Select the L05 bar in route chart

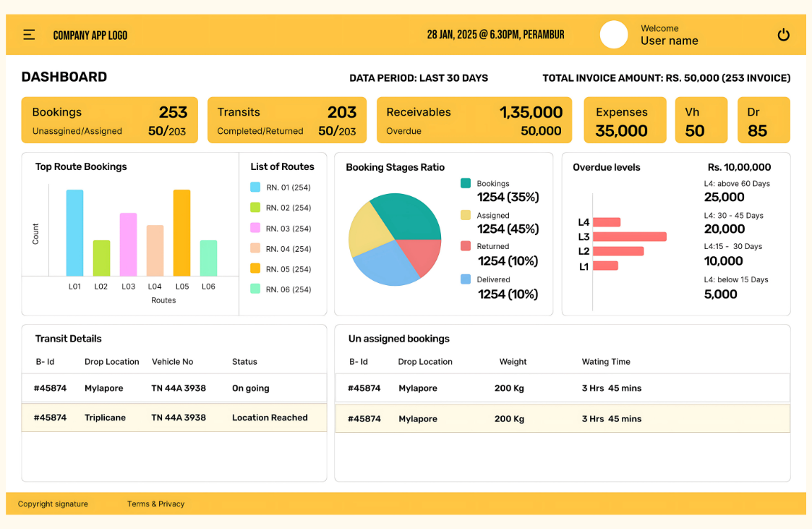tap(181, 233)
